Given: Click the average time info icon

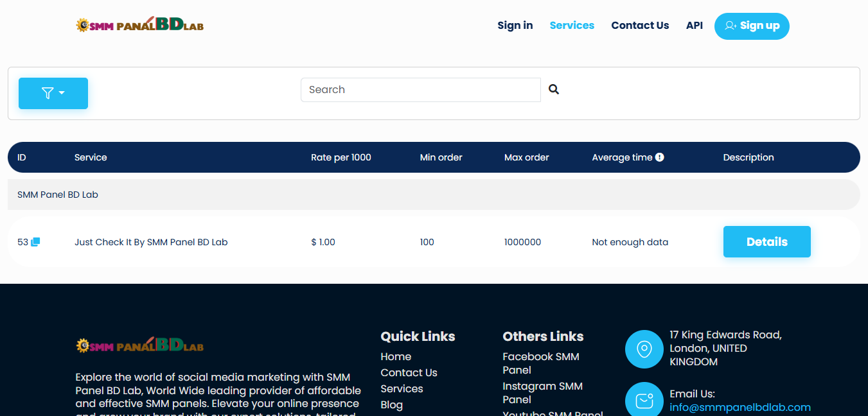Looking at the screenshot, I should point(659,157).
